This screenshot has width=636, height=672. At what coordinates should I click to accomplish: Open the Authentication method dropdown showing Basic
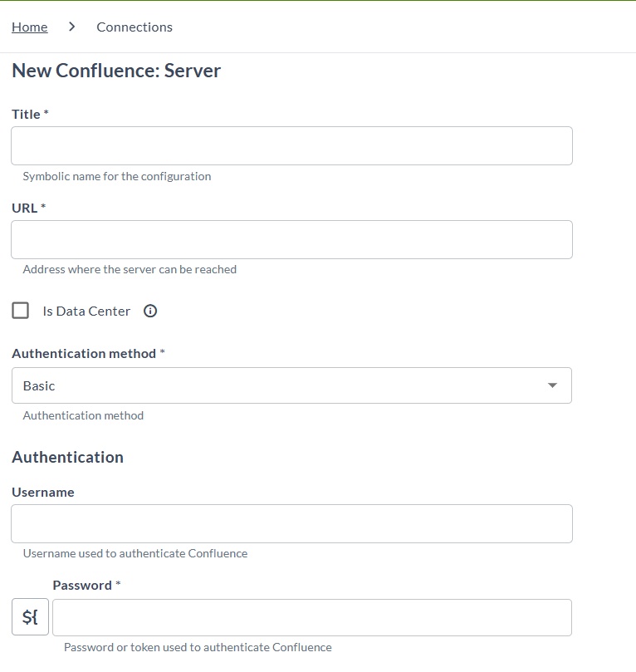pyautogui.click(x=282, y=385)
